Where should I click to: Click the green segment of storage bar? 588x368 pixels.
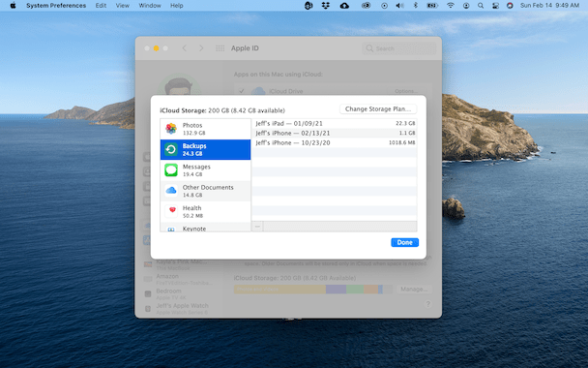[355, 290]
